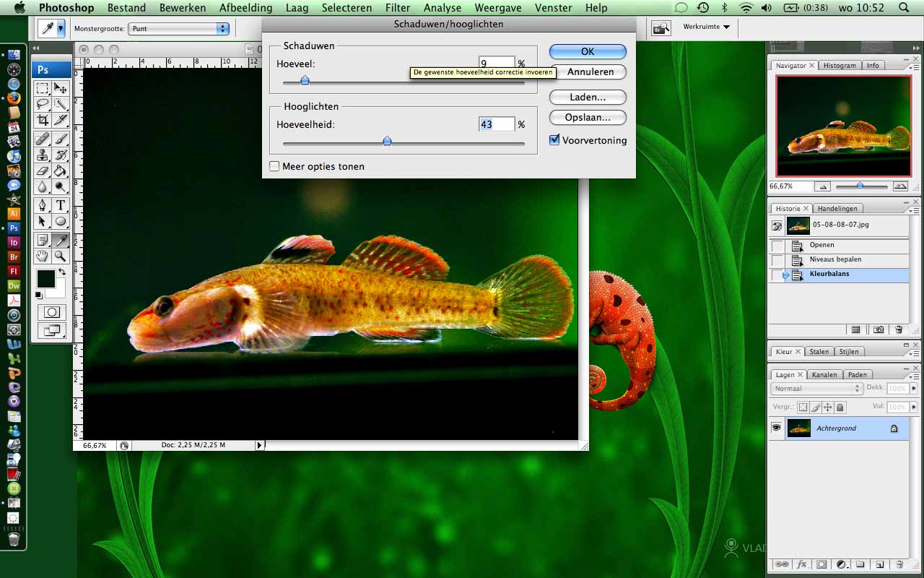This screenshot has height=578, width=924.
Task: Click the Schaduwen Hoeveel slider handle
Action: click(x=305, y=80)
